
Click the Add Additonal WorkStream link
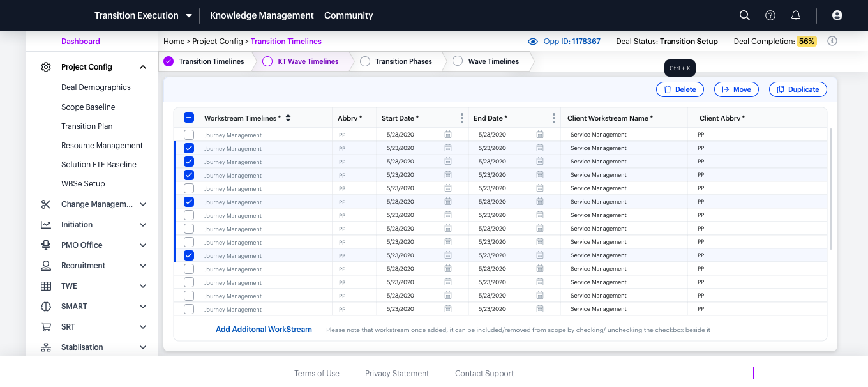[x=264, y=330]
